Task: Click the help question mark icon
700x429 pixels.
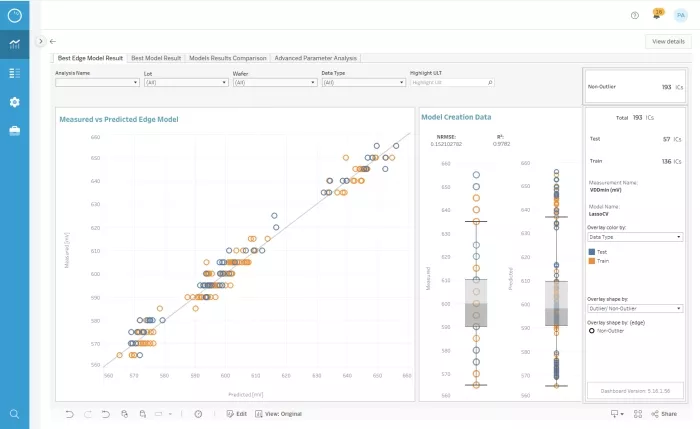Action: pyautogui.click(x=635, y=15)
